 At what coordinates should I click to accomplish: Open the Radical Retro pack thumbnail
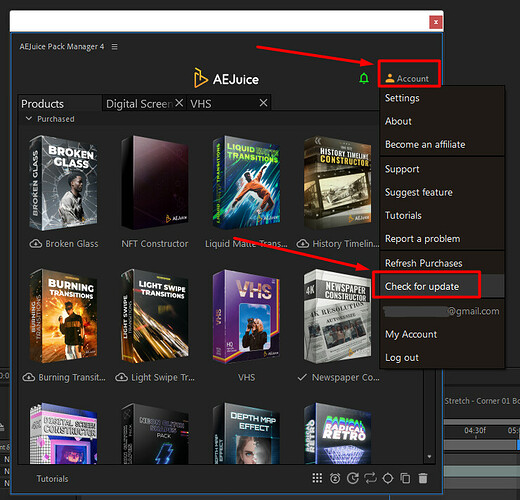tap(338, 433)
